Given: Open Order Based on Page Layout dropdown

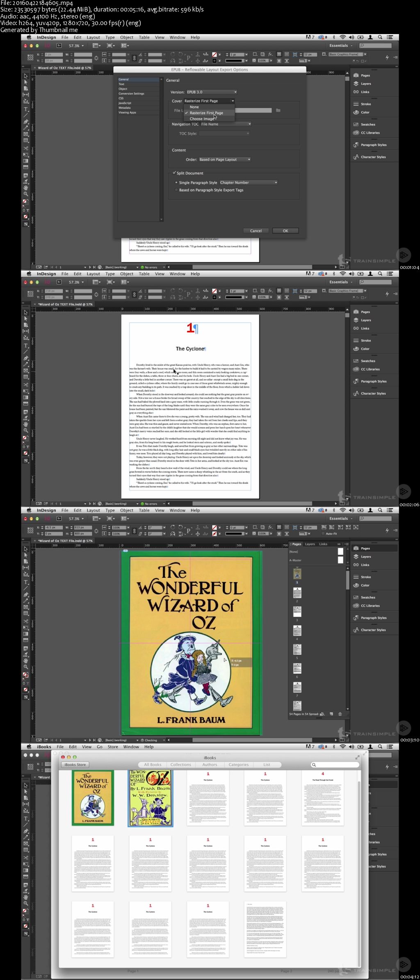Looking at the screenshot, I should (x=224, y=159).
